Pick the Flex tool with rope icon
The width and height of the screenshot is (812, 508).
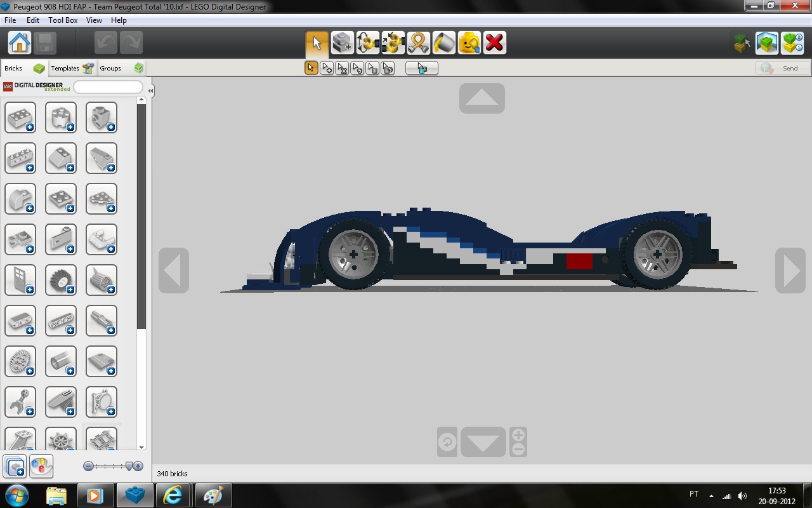419,43
